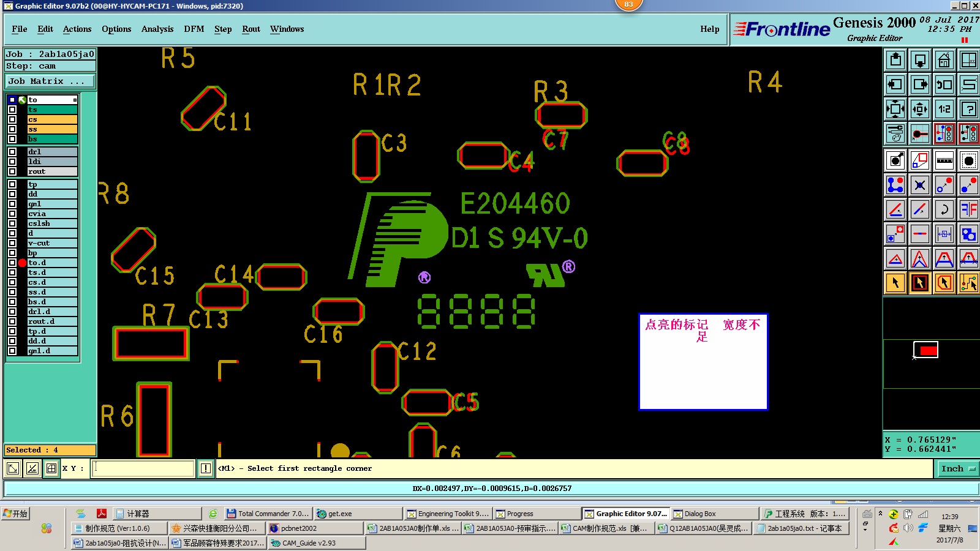Select the octagon area select icon
Viewport: 980px width, 551px height.
[x=969, y=160]
